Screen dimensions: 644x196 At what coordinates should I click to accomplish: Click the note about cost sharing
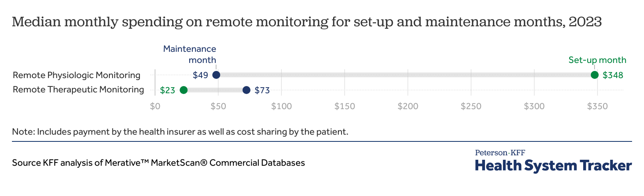[x=180, y=132]
